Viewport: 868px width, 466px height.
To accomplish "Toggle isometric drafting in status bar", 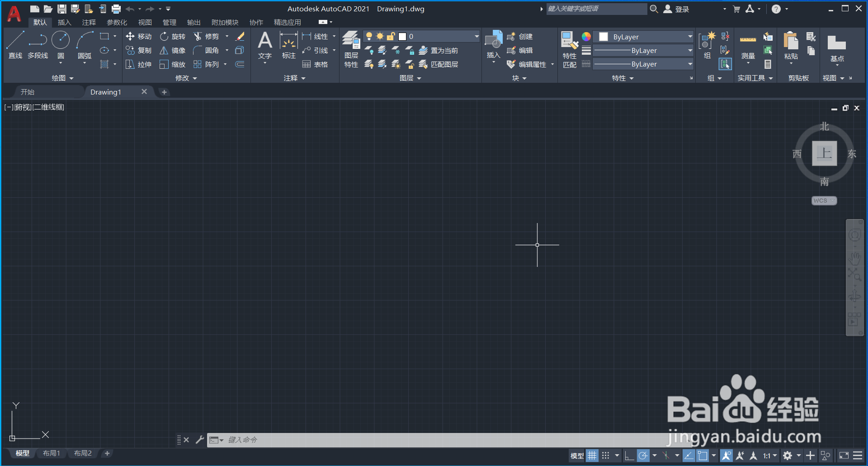I will (665, 456).
